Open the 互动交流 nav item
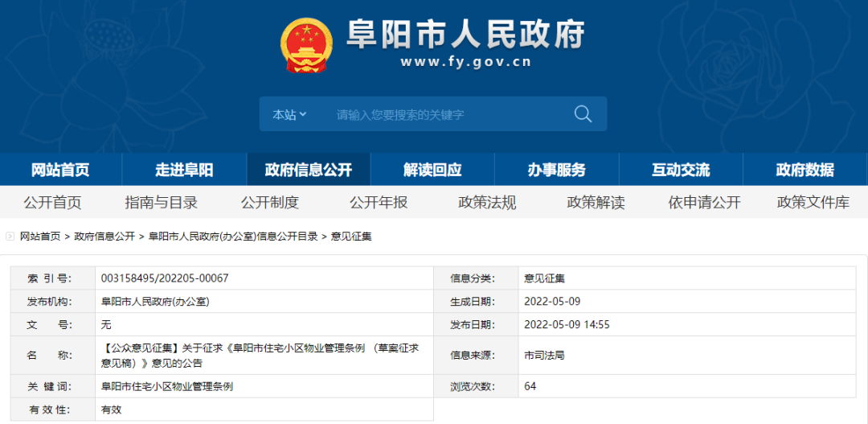Viewport: 868px width, 424px height. click(x=681, y=170)
